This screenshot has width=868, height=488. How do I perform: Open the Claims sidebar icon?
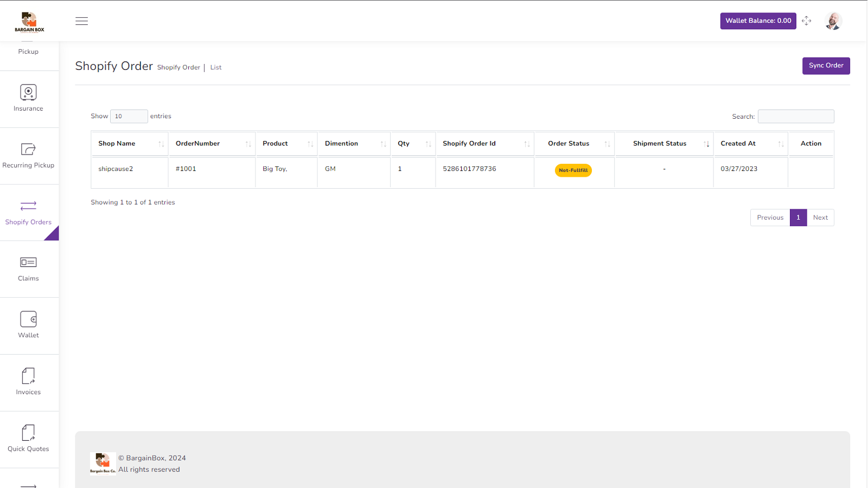point(28,262)
